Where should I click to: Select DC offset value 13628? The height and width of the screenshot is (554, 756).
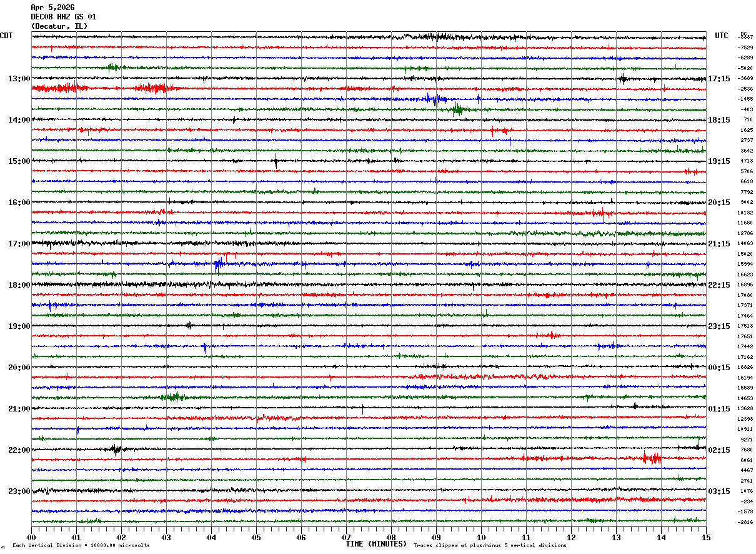745,409
